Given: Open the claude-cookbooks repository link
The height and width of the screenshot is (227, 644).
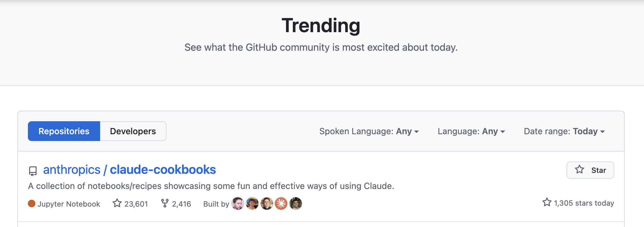Looking at the screenshot, I should [x=163, y=170].
